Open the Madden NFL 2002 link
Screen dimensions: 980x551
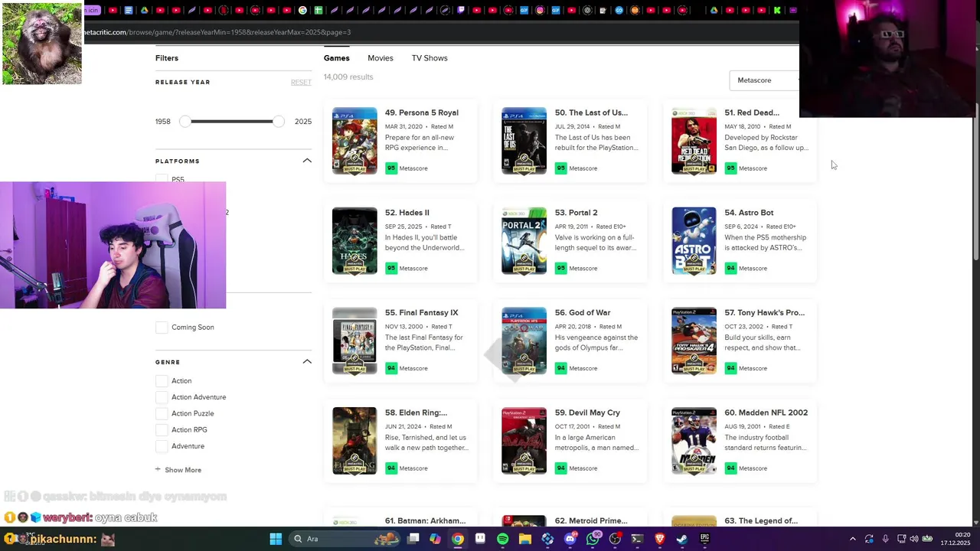pos(766,413)
